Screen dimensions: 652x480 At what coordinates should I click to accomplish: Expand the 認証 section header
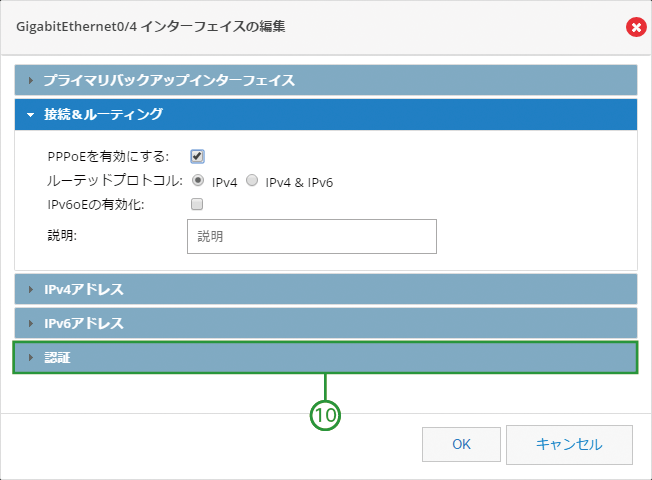pos(326,358)
